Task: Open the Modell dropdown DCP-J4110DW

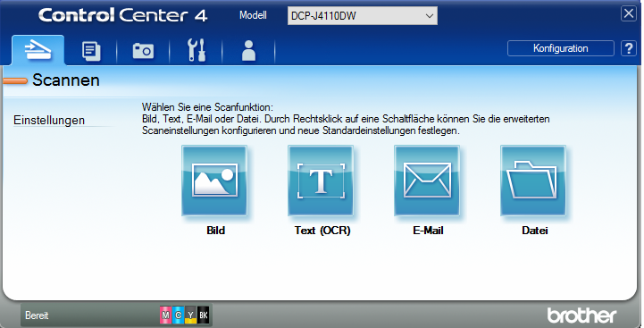Action: pyautogui.click(x=363, y=16)
